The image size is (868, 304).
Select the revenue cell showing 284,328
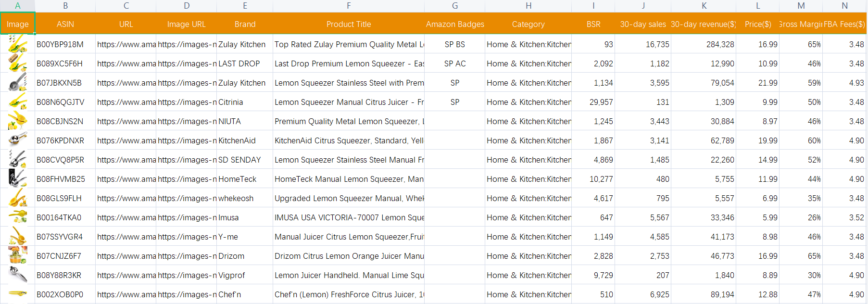704,44
